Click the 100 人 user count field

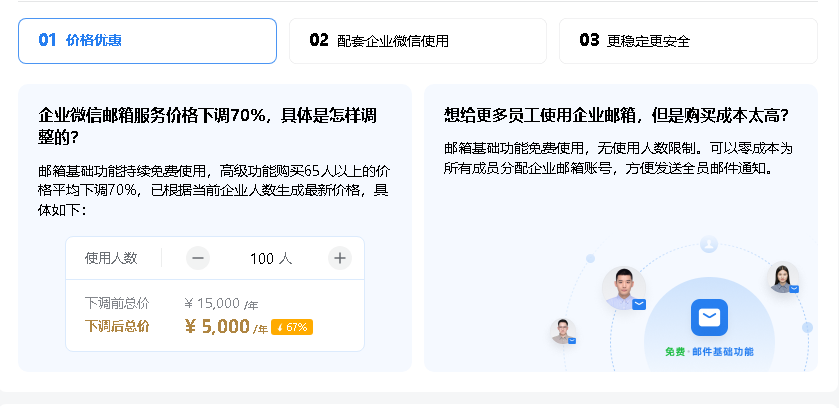coord(270,258)
